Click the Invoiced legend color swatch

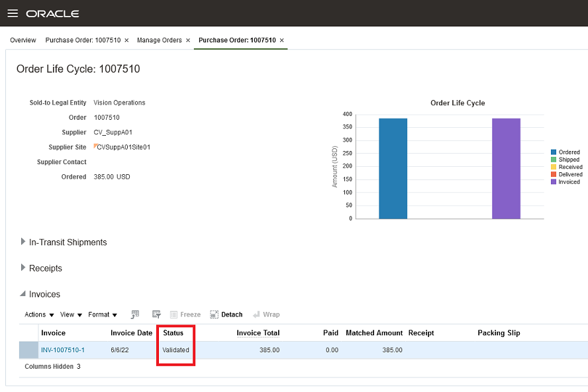click(554, 181)
